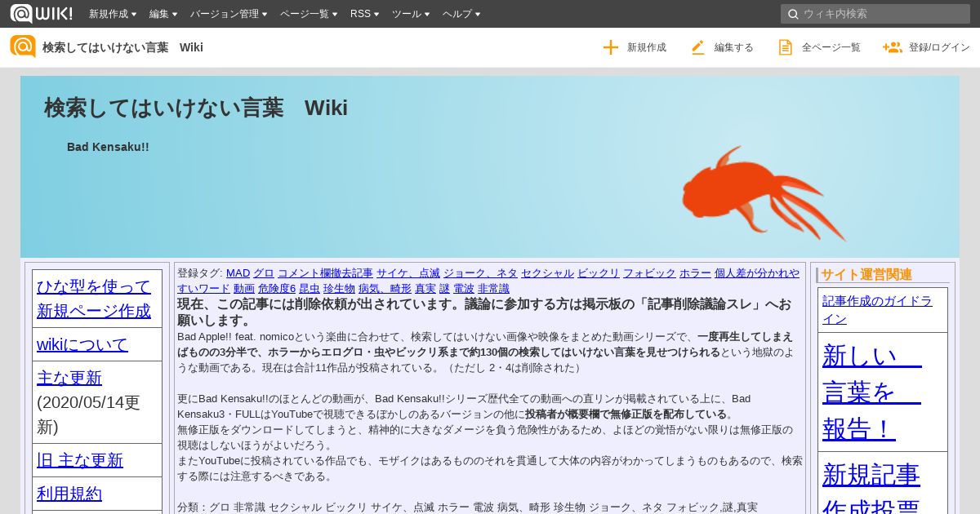This screenshot has height=514, width=980.
Task: Click the 新規作成 button in header
Action: click(635, 47)
